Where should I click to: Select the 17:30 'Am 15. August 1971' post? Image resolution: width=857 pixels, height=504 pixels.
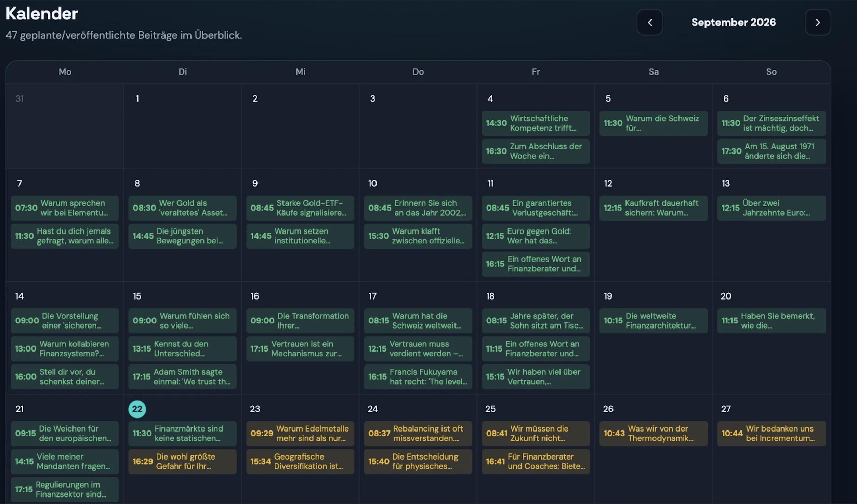[772, 151]
